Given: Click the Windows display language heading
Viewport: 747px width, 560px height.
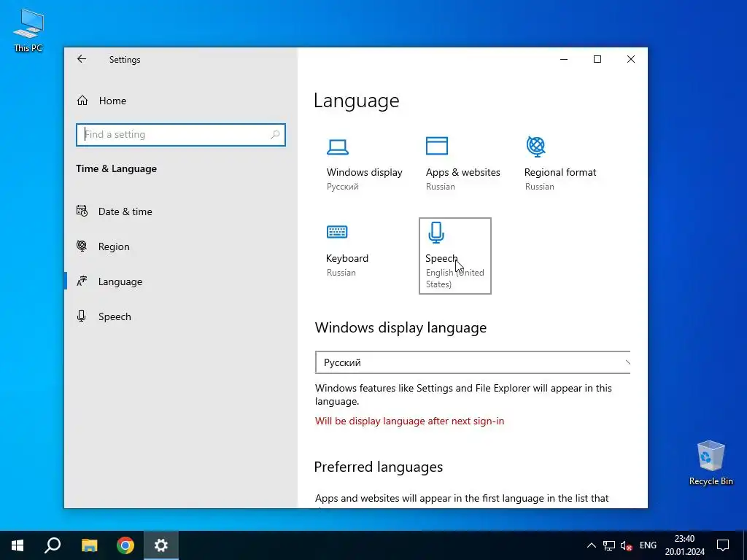Looking at the screenshot, I should tap(400, 327).
